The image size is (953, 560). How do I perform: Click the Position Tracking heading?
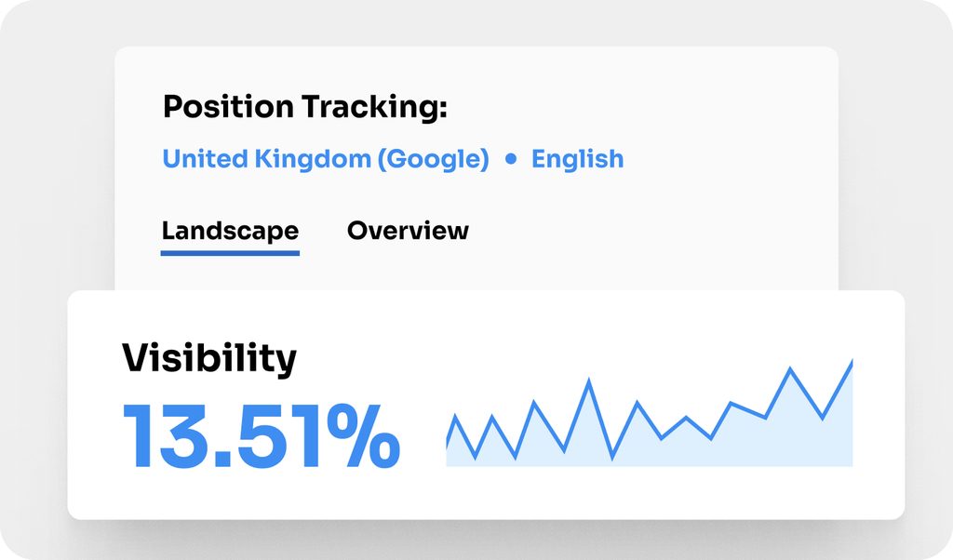click(x=305, y=107)
